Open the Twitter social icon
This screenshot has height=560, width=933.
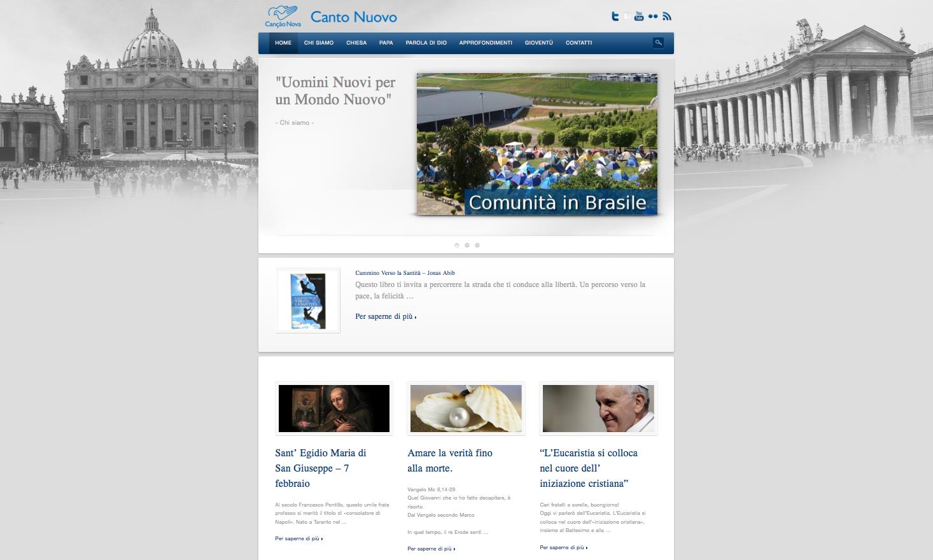point(615,17)
